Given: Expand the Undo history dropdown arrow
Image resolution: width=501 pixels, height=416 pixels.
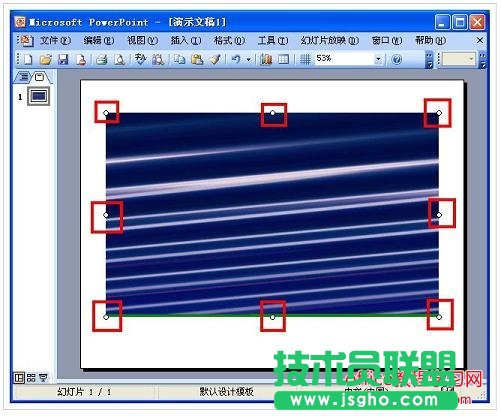Looking at the screenshot, I should coord(248,60).
